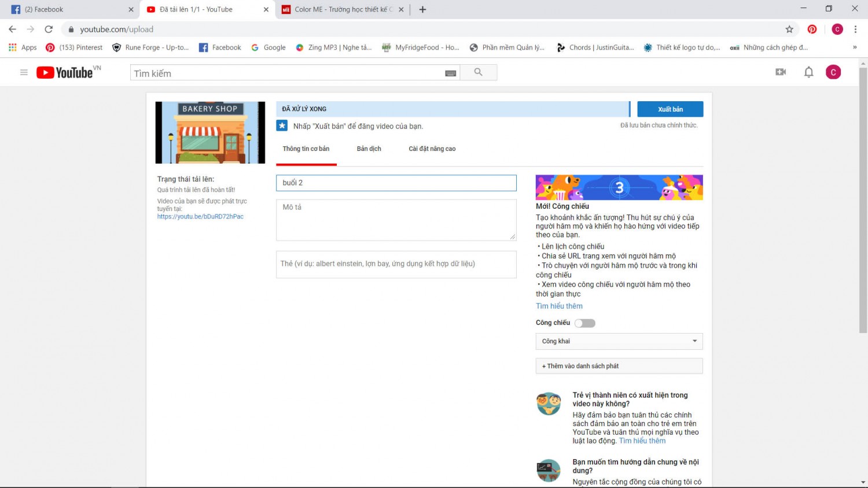Open a new browser tab
The width and height of the screenshot is (868, 488).
coord(422,9)
